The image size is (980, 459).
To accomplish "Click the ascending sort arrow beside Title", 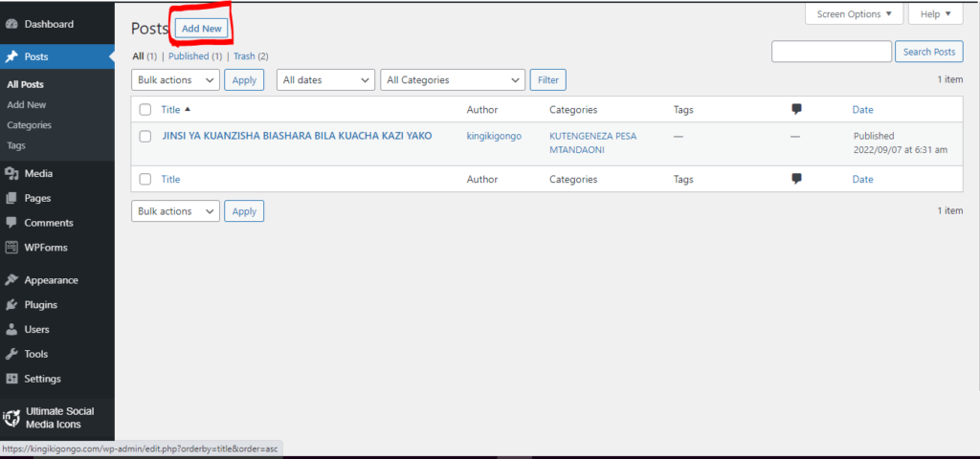I will tap(188, 109).
